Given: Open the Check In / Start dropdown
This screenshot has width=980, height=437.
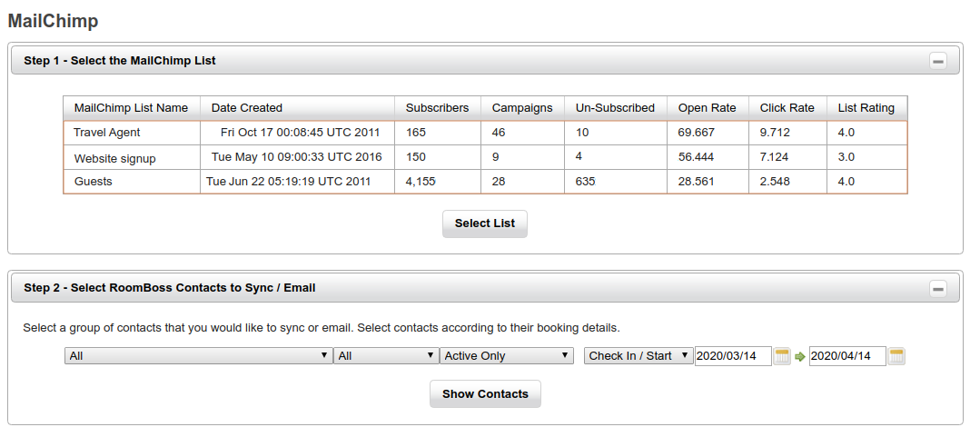Looking at the screenshot, I should pos(638,356).
